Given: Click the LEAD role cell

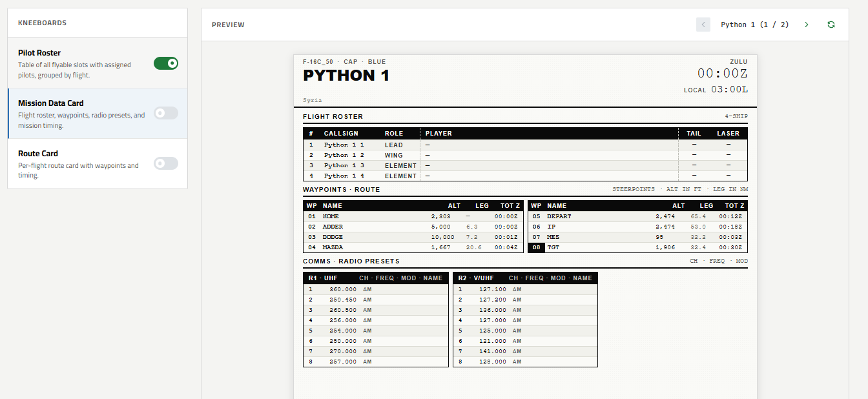Looking at the screenshot, I should [x=393, y=145].
